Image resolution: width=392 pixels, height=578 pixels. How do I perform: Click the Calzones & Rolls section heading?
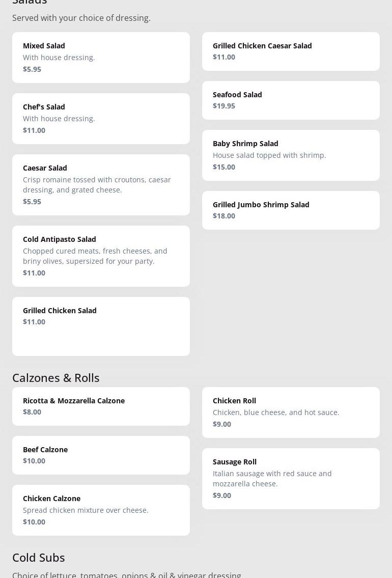56,377
